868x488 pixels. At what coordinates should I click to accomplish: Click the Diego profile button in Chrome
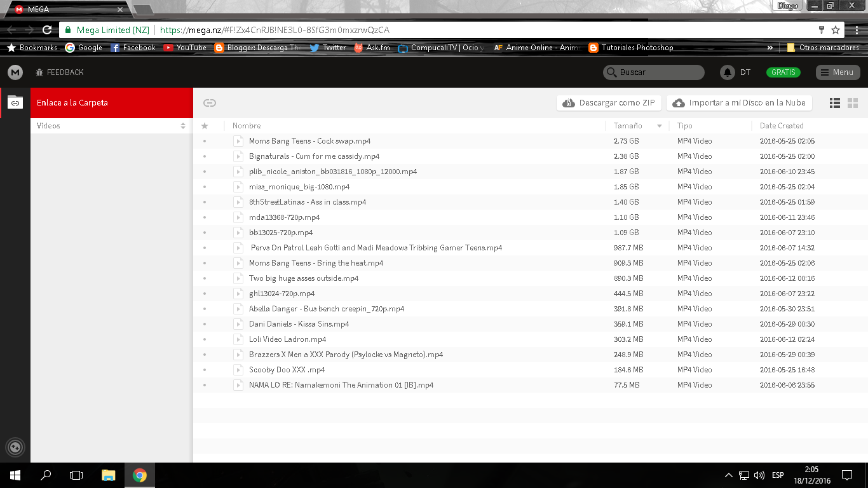click(x=787, y=6)
